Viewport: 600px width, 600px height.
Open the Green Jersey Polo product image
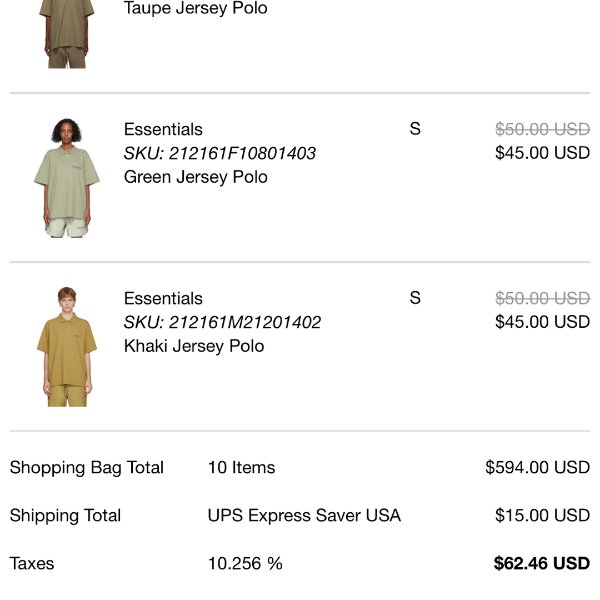67,178
